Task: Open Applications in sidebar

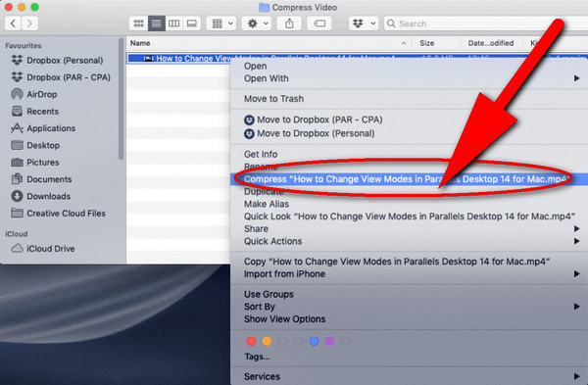Action: point(43,128)
